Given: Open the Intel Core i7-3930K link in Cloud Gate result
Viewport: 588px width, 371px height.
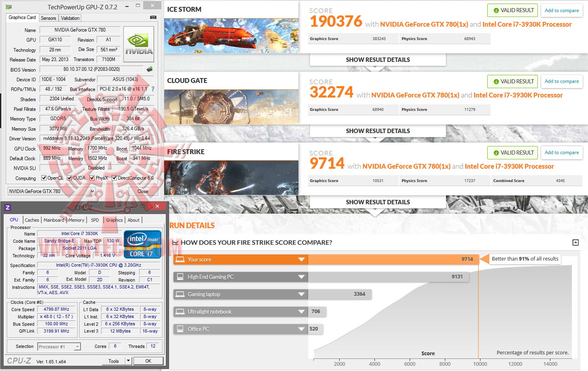Looking at the screenshot, I should point(518,95).
